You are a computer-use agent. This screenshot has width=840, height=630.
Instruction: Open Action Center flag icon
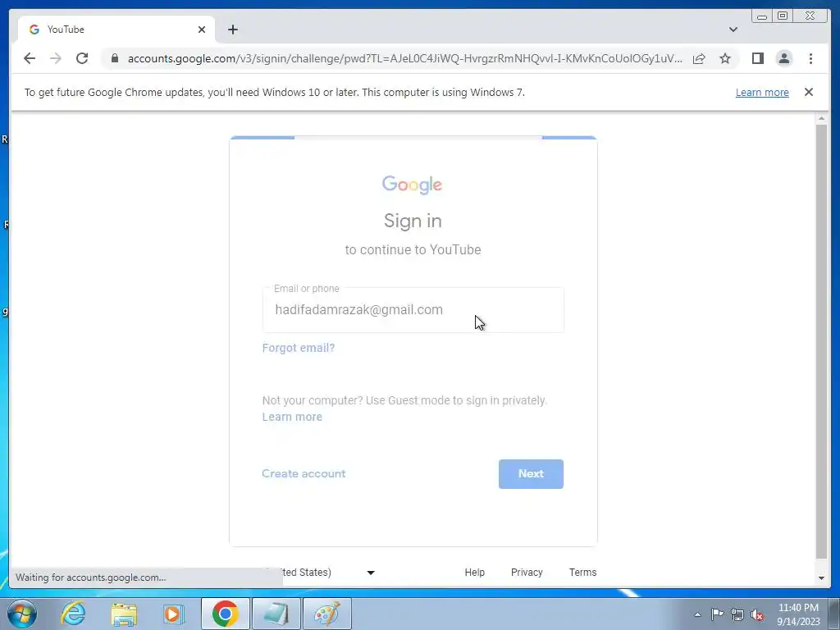pyautogui.click(x=717, y=614)
